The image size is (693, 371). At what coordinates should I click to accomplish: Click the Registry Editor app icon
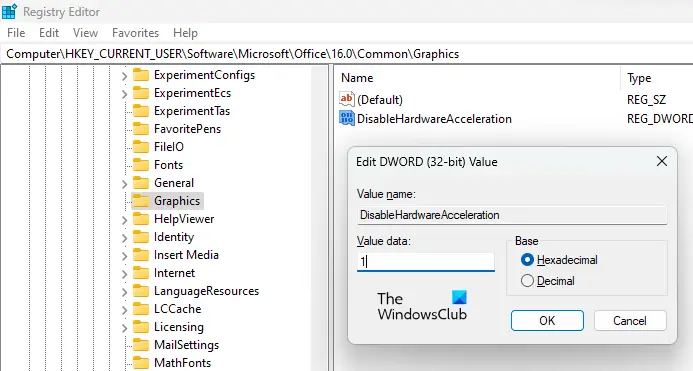click(x=9, y=11)
